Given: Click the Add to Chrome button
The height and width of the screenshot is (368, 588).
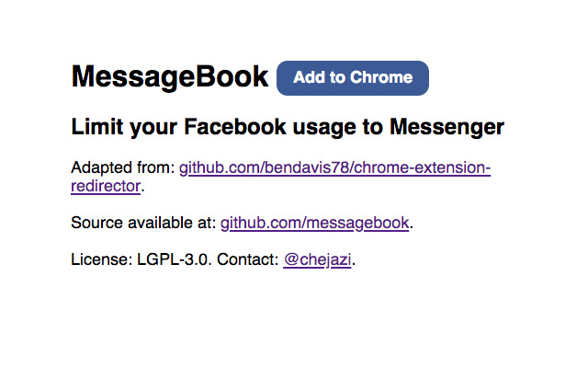Looking at the screenshot, I should pos(353,77).
